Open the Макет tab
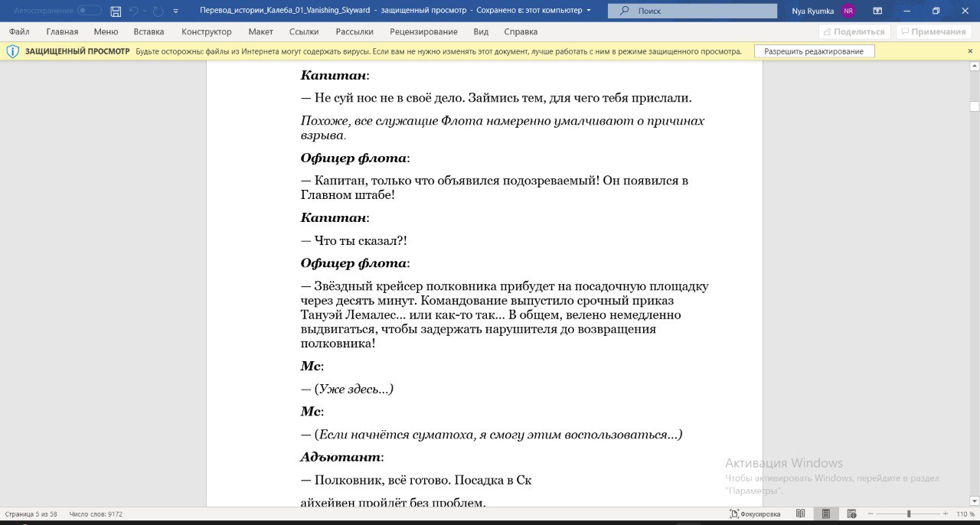 coord(261,31)
